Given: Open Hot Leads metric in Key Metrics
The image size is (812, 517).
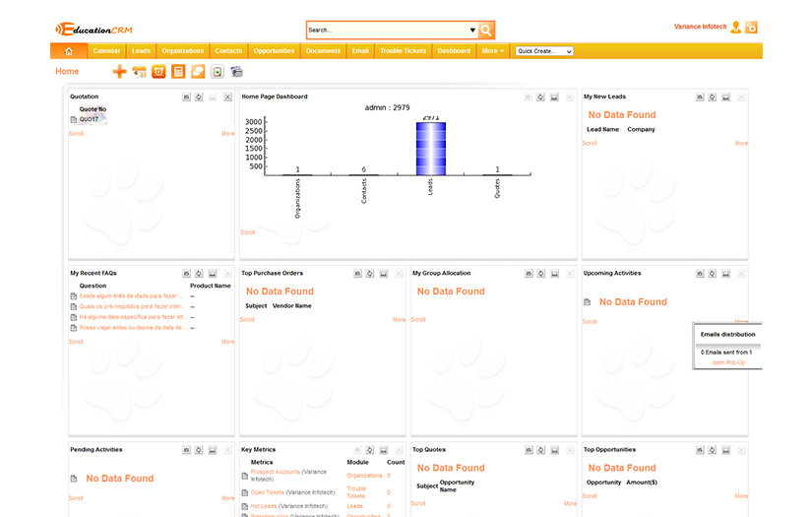Looking at the screenshot, I should 264,506.
